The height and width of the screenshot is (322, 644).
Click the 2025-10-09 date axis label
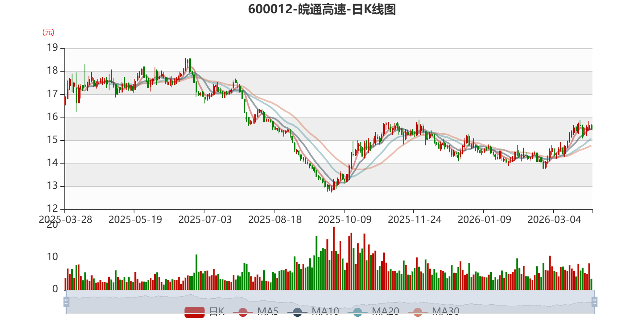point(345,219)
